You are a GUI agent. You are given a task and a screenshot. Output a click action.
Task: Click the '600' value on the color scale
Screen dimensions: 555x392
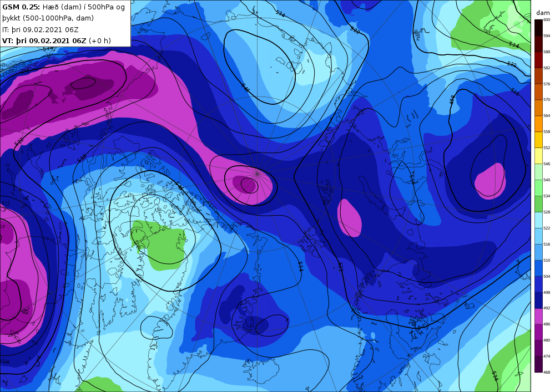point(547,20)
